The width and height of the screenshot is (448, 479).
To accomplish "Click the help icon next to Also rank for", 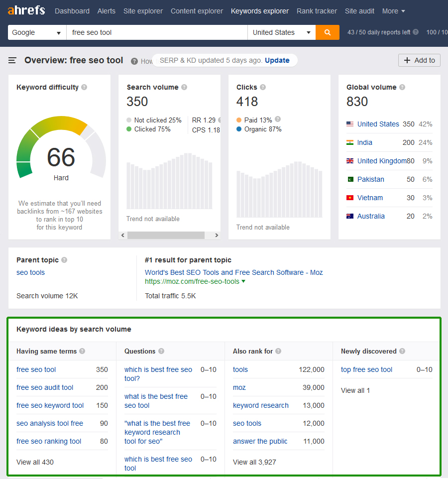I will coord(278,351).
